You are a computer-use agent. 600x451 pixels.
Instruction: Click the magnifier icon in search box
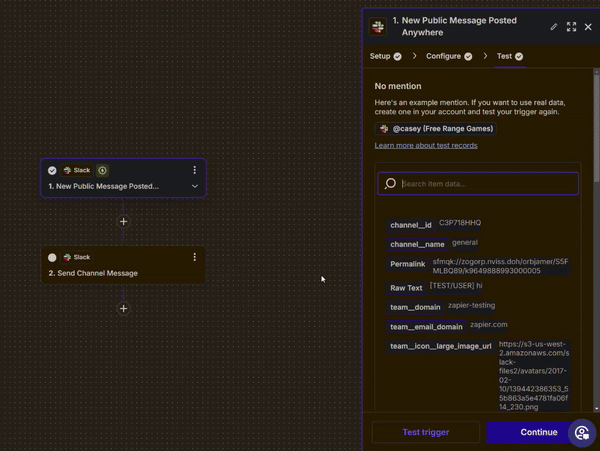point(390,184)
